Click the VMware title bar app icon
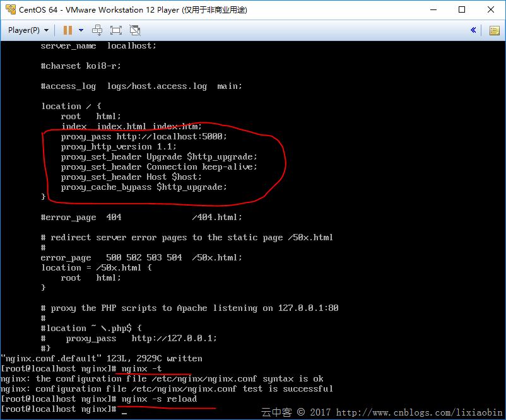The width and height of the screenshot is (506, 420). click(10, 9)
